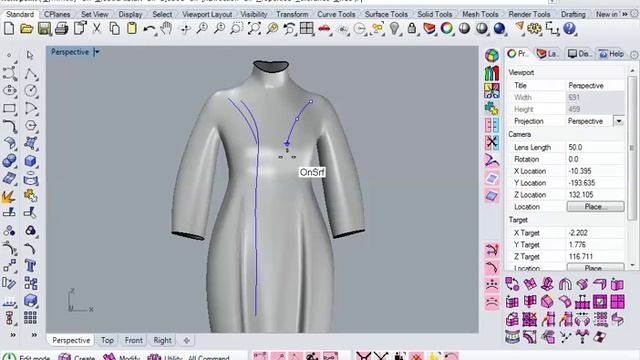The image size is (640, 360).
Task: Switch to the Front viewport tab
Action: [x=133, y=340]
